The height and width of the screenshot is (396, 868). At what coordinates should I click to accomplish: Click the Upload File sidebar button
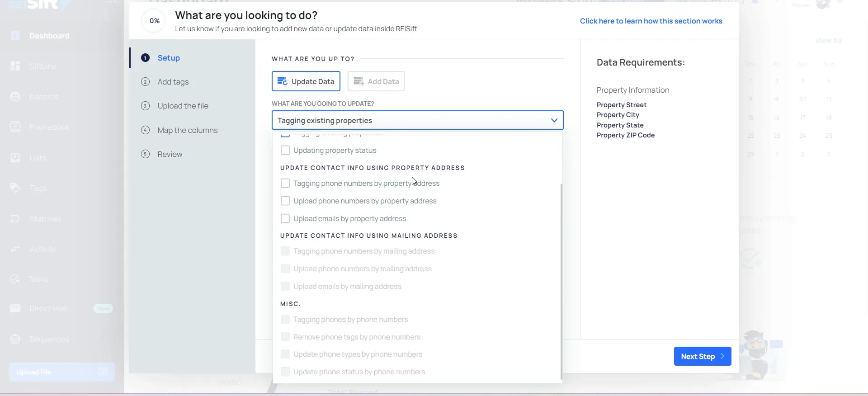point(62,372)
